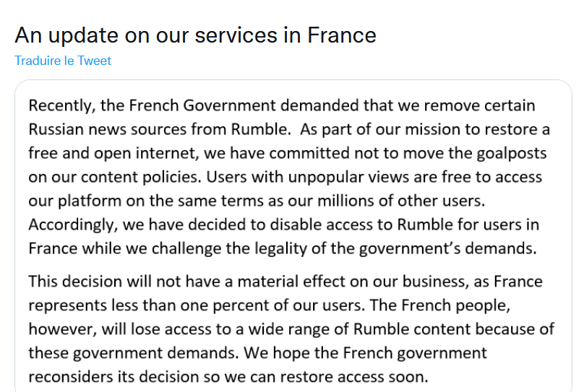Open the attached statement image card

click(x=293, y=236)
